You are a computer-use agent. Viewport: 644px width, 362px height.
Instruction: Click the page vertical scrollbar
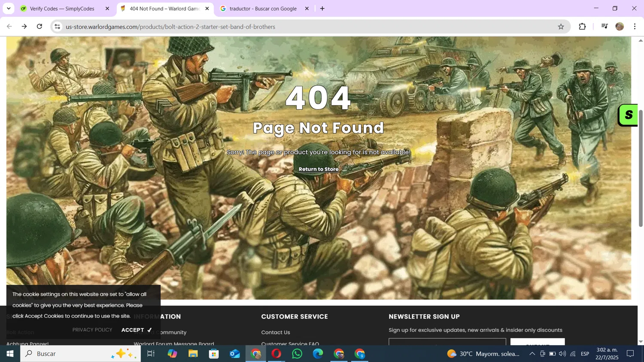641,168
